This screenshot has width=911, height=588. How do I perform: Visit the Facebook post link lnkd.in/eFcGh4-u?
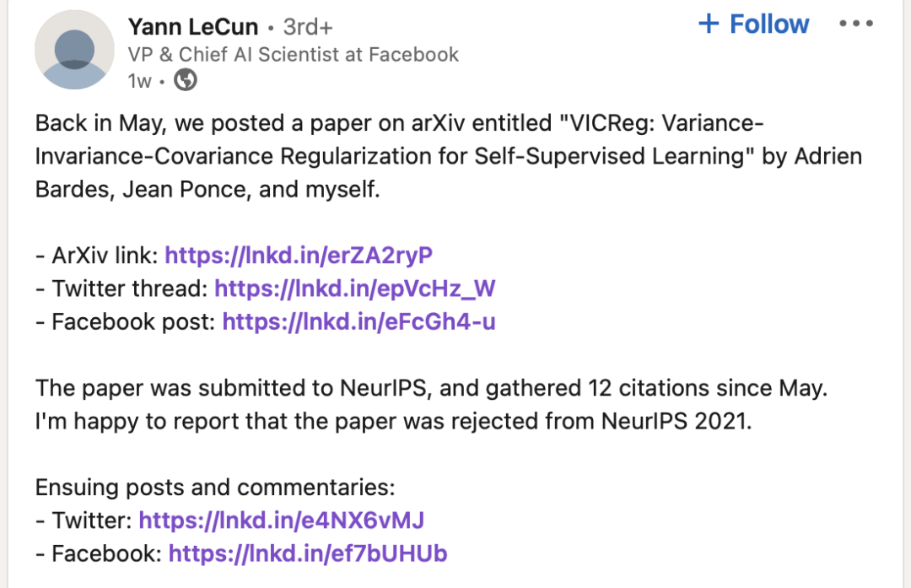click(x=358, y=321)
